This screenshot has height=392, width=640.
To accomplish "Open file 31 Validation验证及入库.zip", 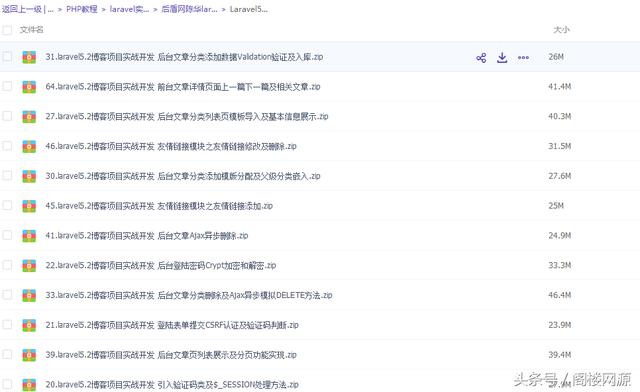I will click(184, 57).
